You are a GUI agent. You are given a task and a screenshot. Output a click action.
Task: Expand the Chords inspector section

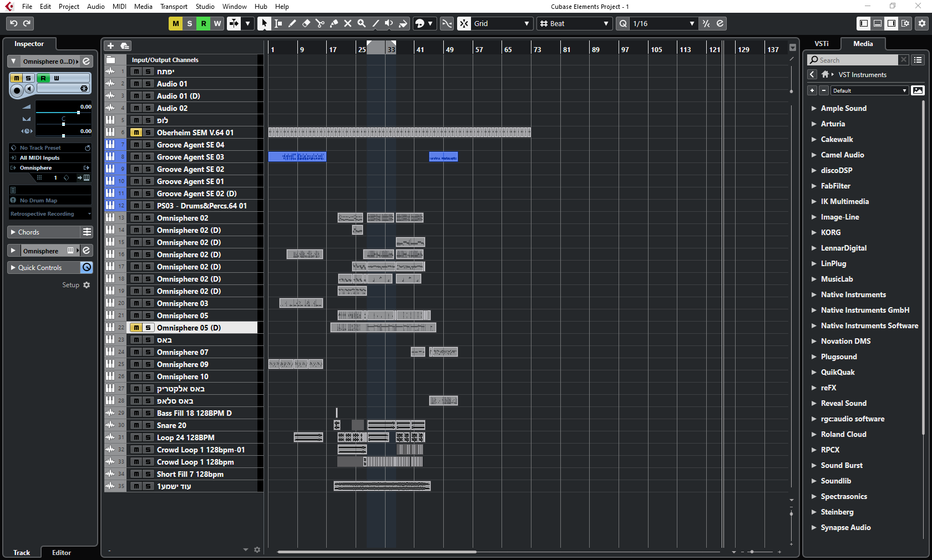coord(13,232)
